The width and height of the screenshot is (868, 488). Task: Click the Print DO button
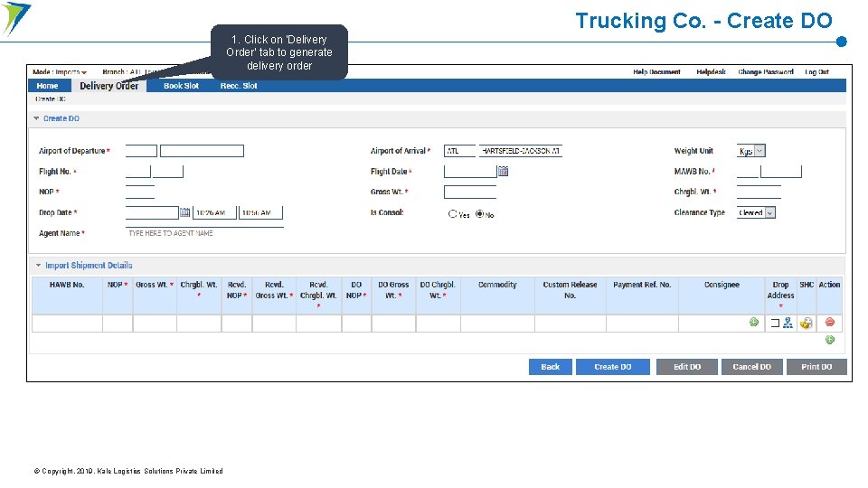[816, 367]
